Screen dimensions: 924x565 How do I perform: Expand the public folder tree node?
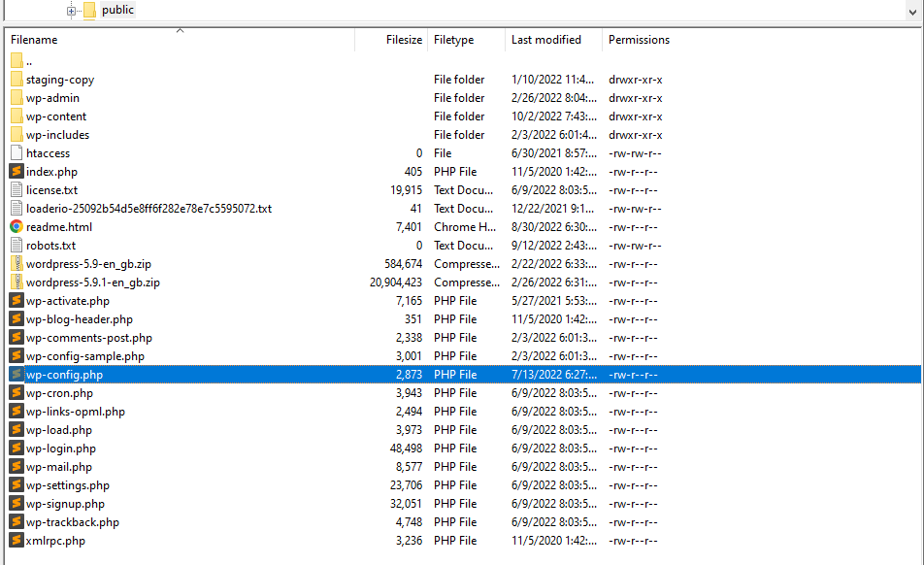[x=71, y=11]
